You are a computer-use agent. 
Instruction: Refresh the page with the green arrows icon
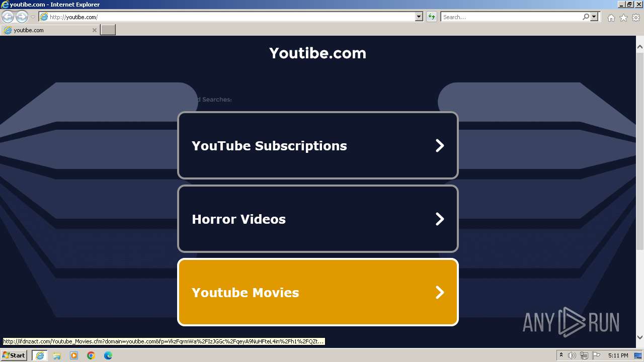(431, 17)
